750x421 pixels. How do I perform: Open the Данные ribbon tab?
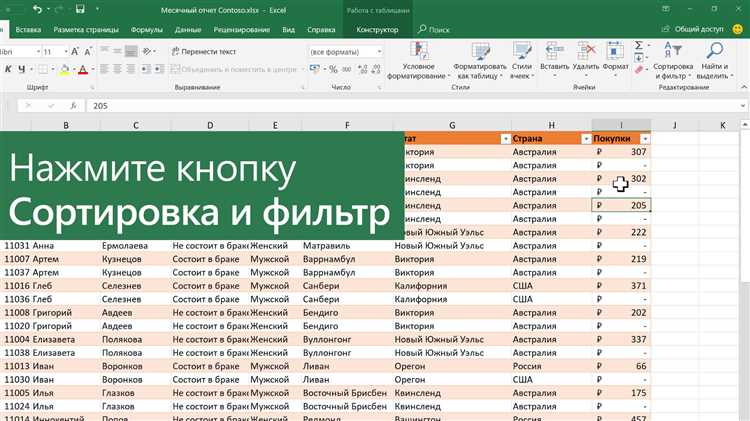[x=188, y=30]
